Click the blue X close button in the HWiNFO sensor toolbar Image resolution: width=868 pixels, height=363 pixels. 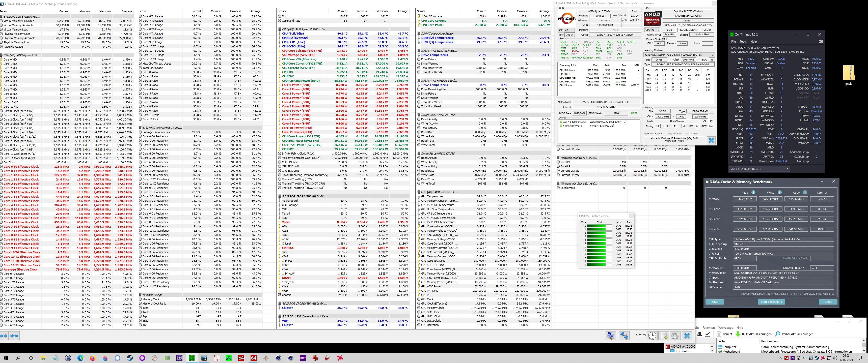(x=687, y=335)
